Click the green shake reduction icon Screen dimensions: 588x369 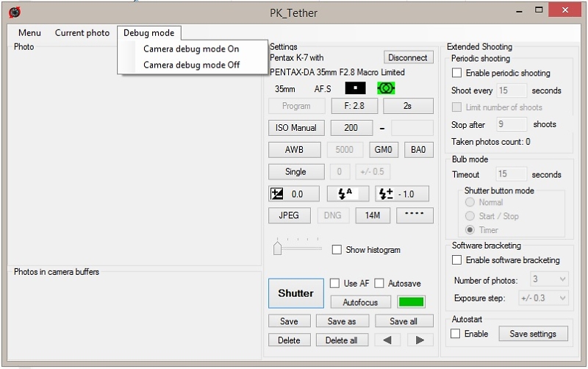[386, 88]
